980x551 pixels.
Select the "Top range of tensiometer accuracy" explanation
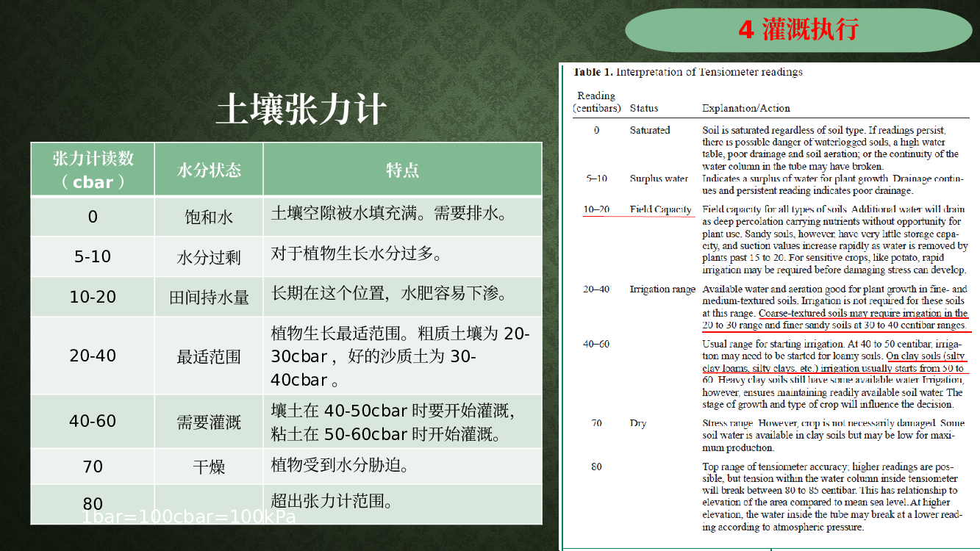832,497
